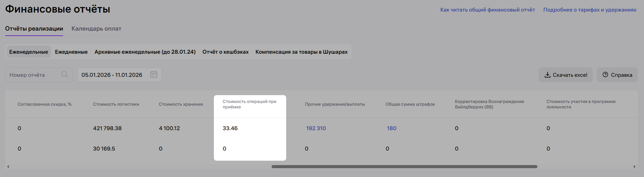
Task: Click the 192 310 other deductions value
Action: click(x=316, y=128)
